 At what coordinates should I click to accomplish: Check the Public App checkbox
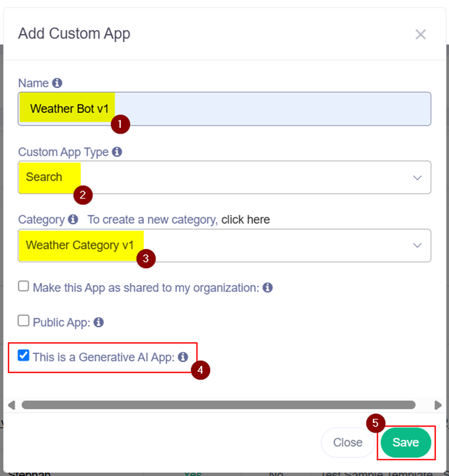click(x=24, y=321)
